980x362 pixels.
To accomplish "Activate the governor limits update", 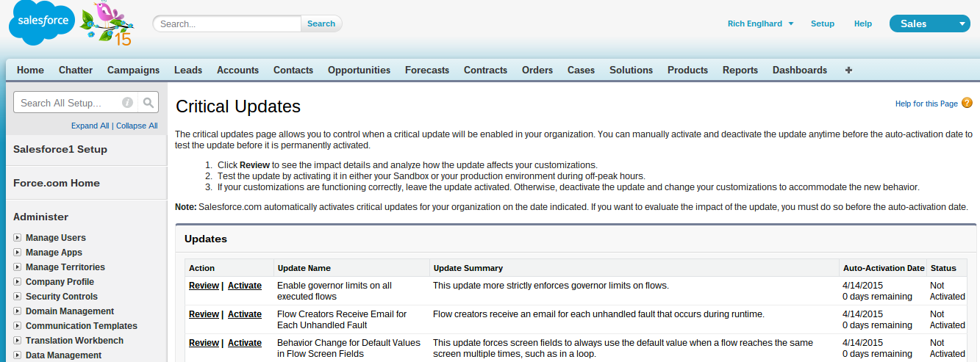I will (x=244, y=286).
